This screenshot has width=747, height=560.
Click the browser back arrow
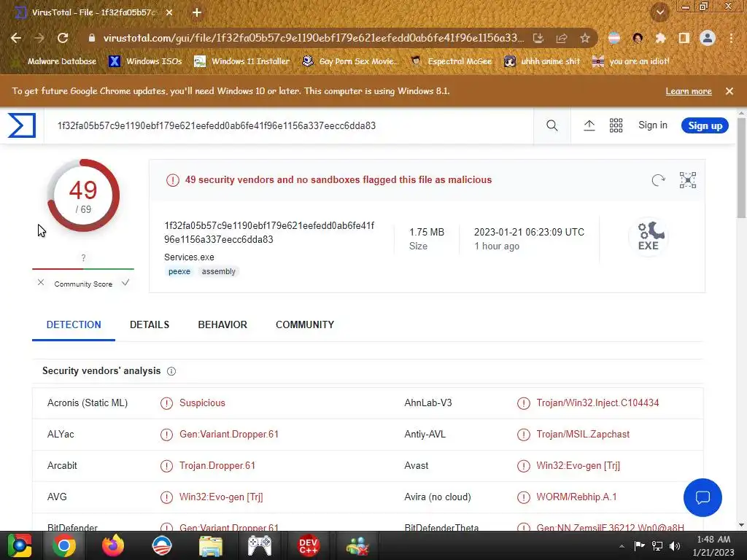point(16,38)
